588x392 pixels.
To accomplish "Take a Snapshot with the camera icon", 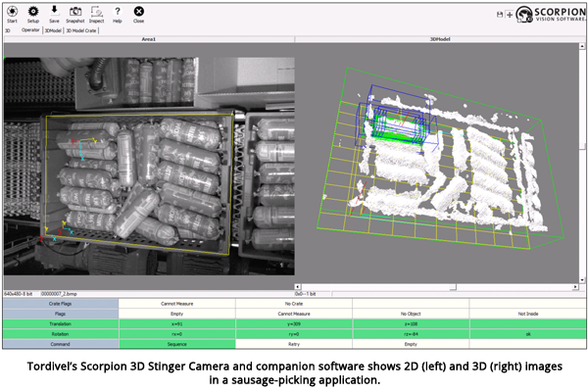I will 74,12.
